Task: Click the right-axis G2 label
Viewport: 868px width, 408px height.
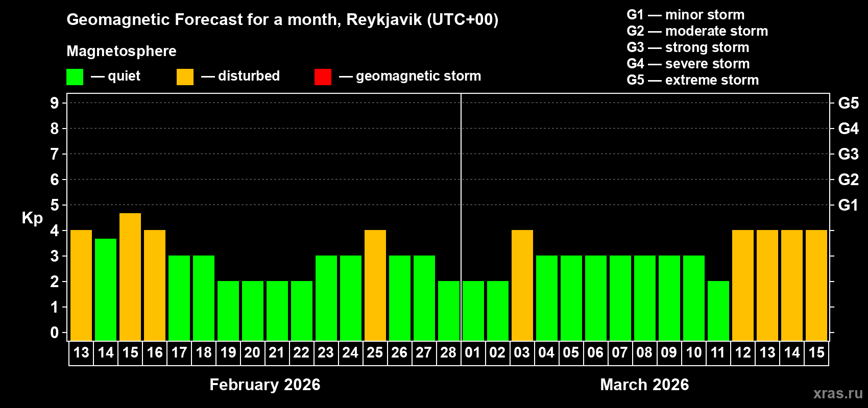Action: pos(849,180)
